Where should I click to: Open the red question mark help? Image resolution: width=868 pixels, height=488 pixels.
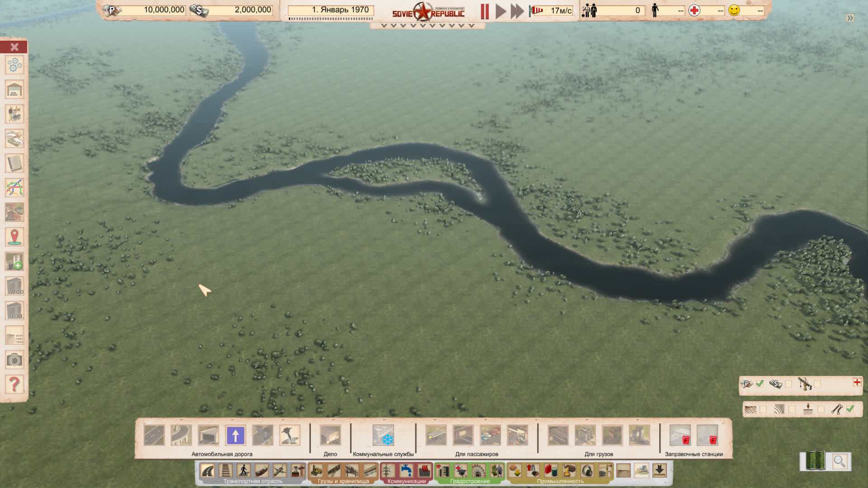(14, 385)
